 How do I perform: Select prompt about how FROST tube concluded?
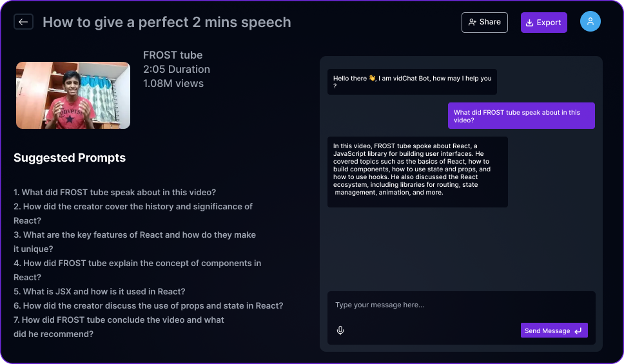click(x=119, y=327)
